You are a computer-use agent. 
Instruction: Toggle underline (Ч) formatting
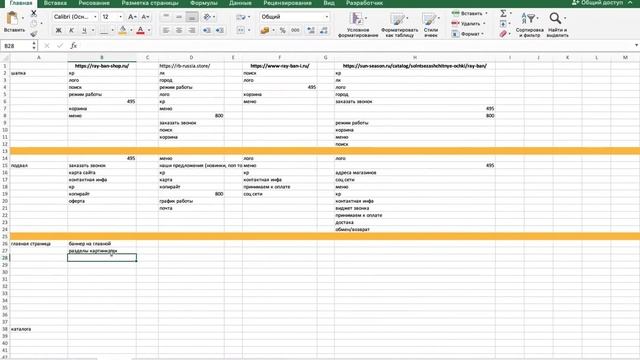(x=84, y=31)
